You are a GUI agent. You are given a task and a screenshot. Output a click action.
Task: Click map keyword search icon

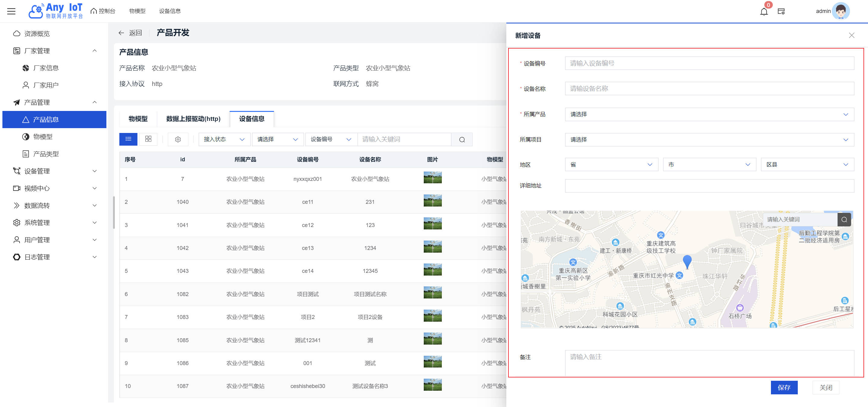point(844,220)
